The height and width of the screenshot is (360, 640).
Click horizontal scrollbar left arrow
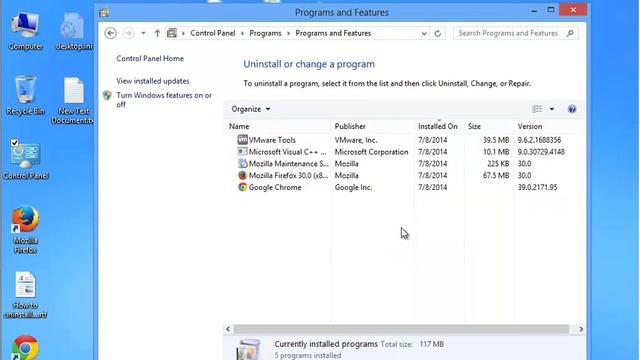point(228,329)
